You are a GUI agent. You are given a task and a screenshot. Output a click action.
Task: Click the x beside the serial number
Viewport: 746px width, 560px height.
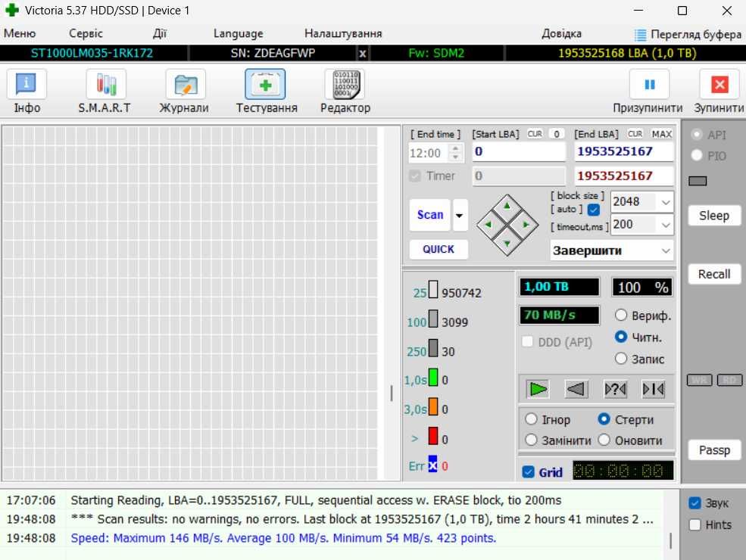363,53
